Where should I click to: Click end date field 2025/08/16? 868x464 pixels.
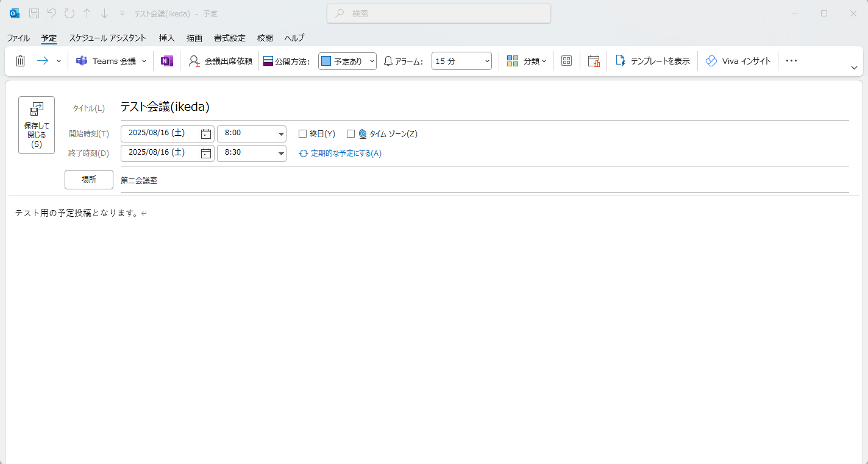point(160,153)
